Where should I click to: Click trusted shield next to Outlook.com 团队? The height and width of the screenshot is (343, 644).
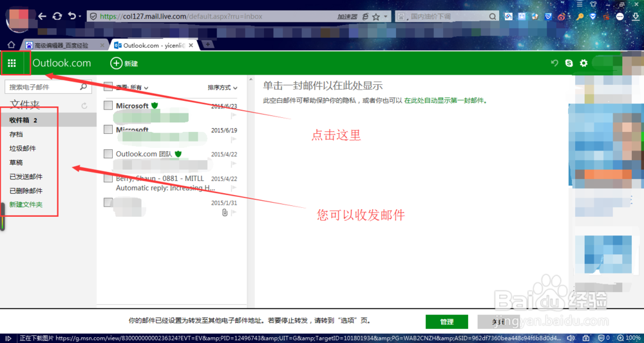(x=178, y=154)
